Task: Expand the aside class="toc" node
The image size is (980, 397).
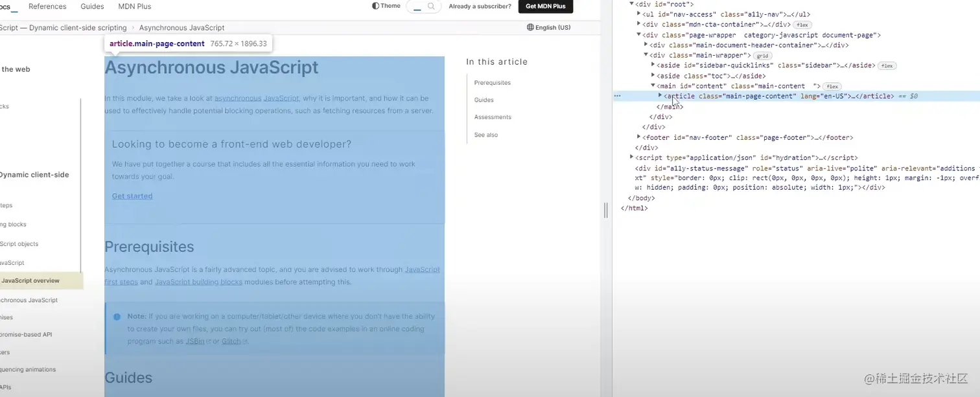Action: tap(653, 76)
